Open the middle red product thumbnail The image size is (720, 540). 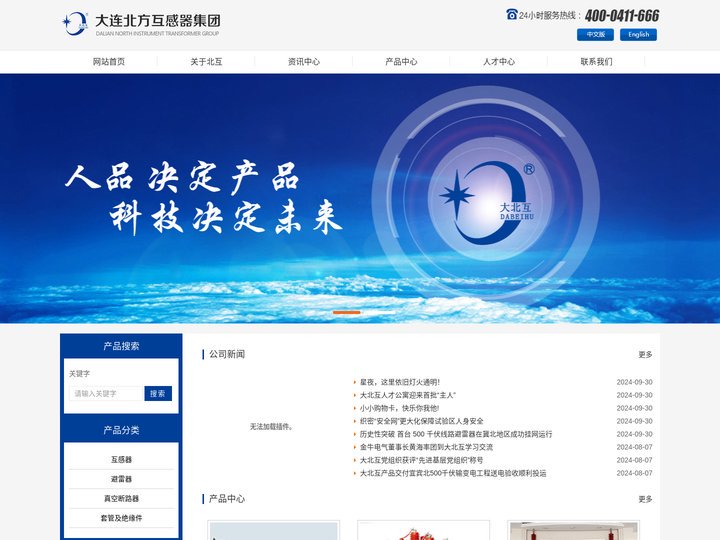click(x=423, y=530)
